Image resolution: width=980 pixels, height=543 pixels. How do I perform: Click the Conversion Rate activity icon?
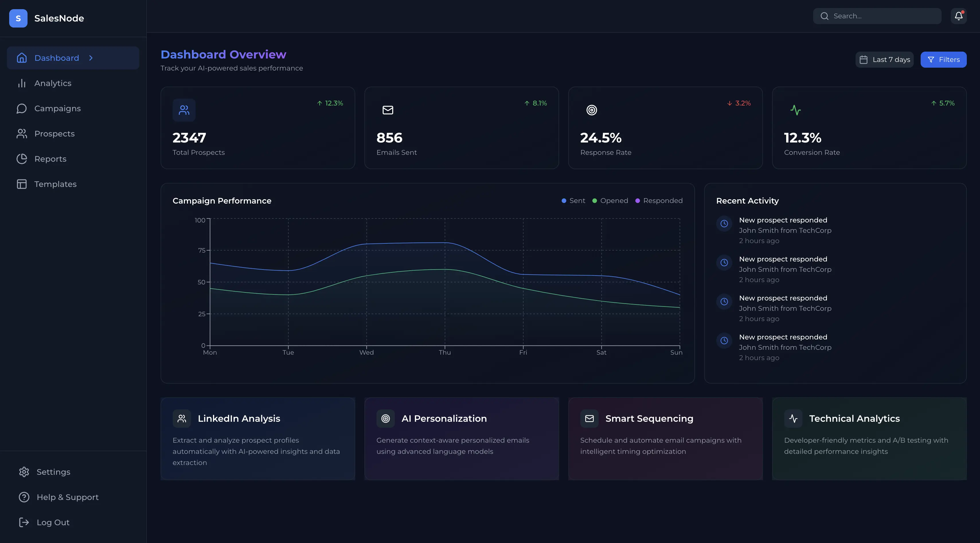pos(795,110)
